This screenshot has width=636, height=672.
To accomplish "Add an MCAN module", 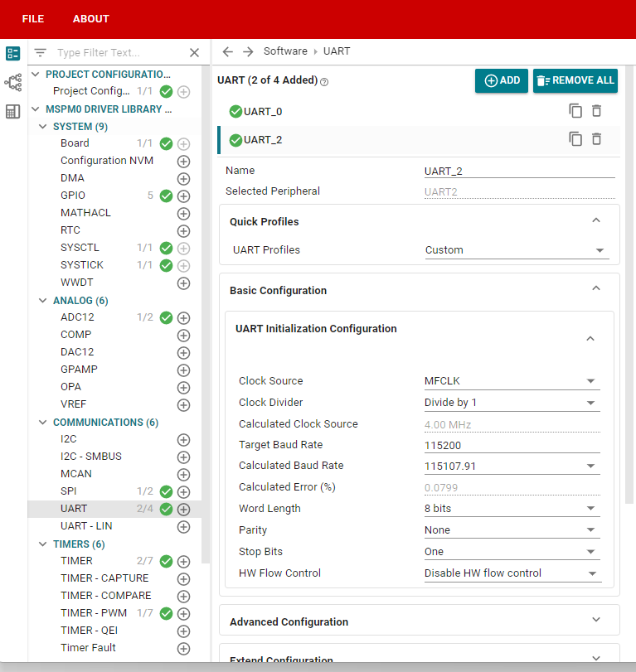I will [x=183, y=475].
